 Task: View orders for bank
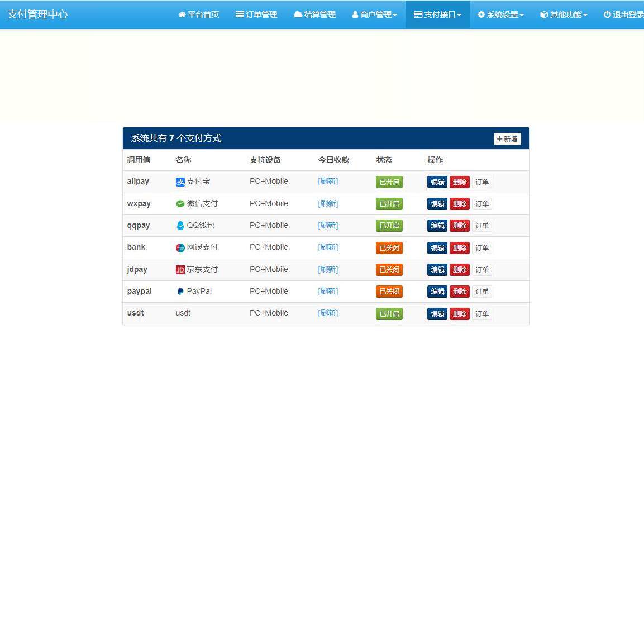482,247
